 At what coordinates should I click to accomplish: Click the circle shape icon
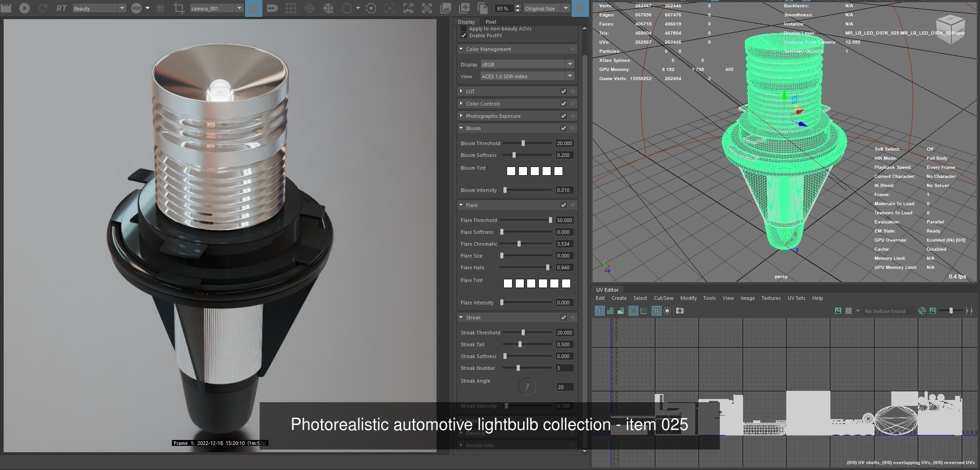pyautogui.click(x=347, y=8)
